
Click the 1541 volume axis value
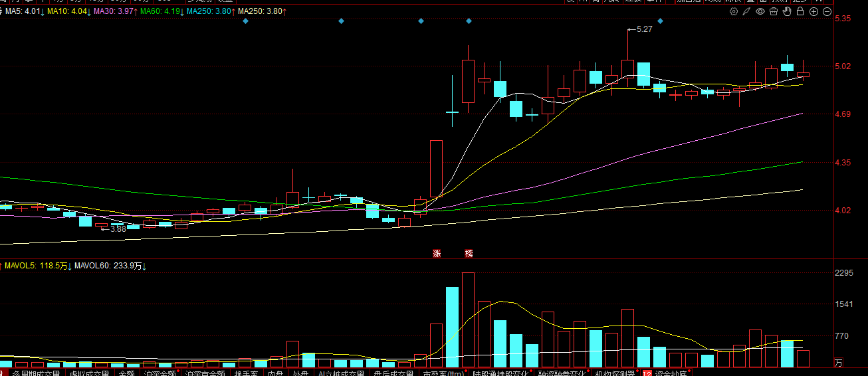(x=843, y=304)
